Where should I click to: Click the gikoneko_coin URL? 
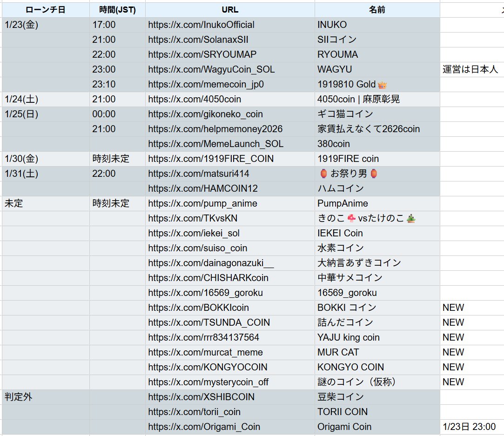coord(205,114)
